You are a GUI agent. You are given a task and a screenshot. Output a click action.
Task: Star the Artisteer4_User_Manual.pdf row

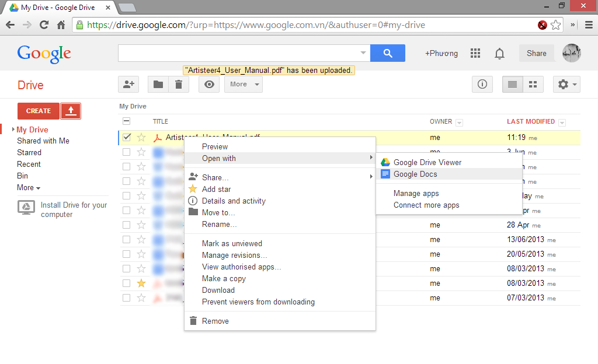coord(141,138)
